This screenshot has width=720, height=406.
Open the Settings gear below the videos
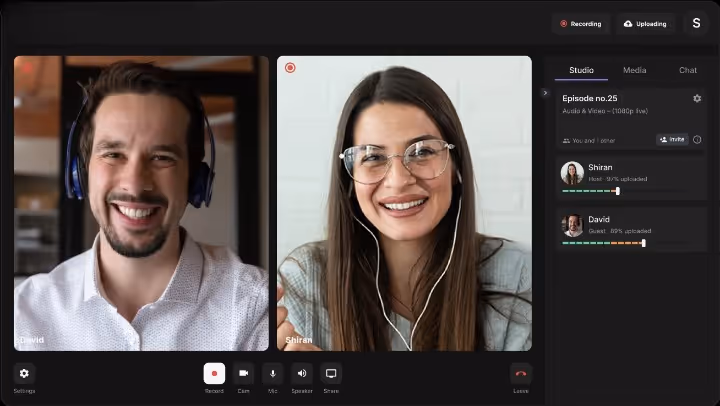pos(24,373)
